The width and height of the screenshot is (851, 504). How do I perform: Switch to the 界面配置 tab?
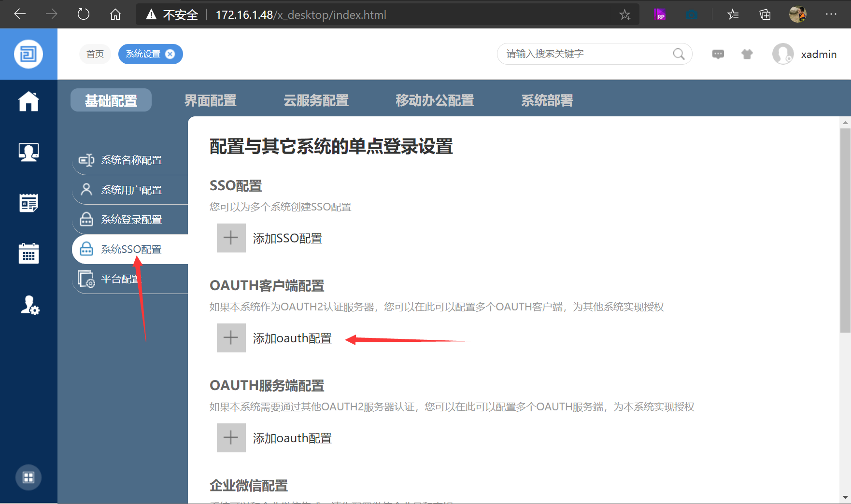click(211, 100)
